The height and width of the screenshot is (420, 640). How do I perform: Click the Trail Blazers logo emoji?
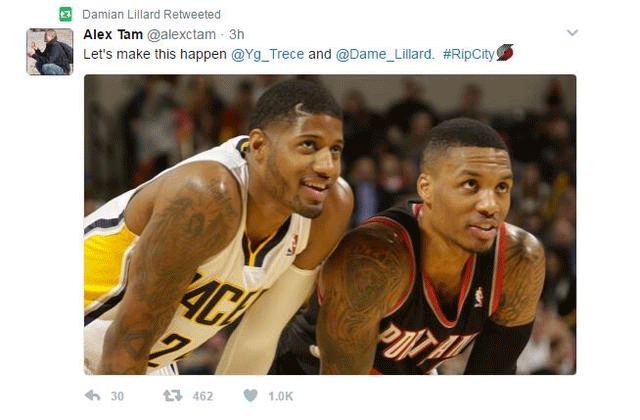505,53
